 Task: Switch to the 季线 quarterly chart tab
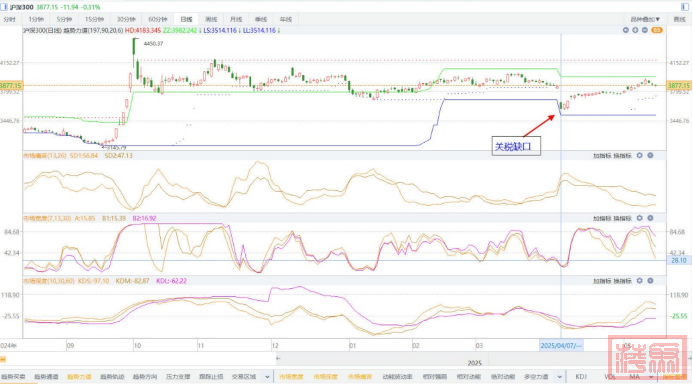(261, 19)
